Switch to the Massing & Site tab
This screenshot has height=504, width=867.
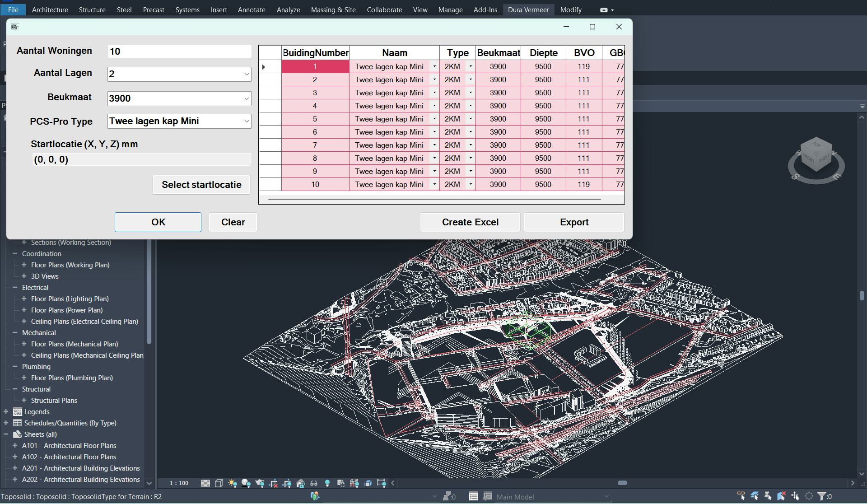[333, 9]
